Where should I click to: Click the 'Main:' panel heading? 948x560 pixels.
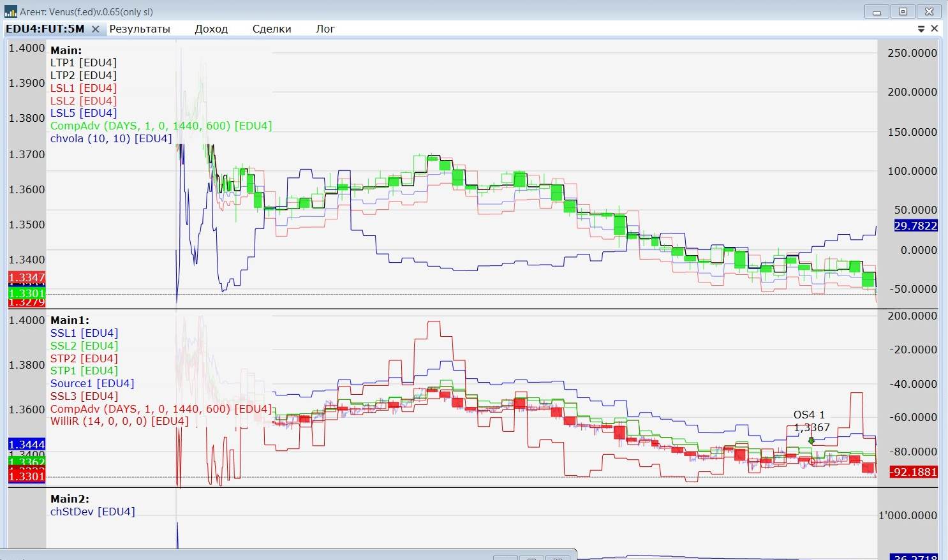pyautogui.click(x=66, y=50)
